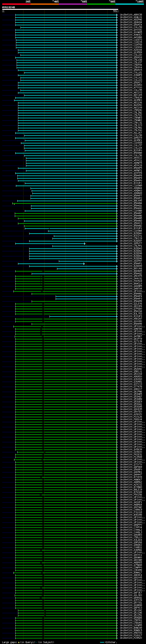
Task: Select the UniRef100_Q95UT7 label
Action: point(131,244)
